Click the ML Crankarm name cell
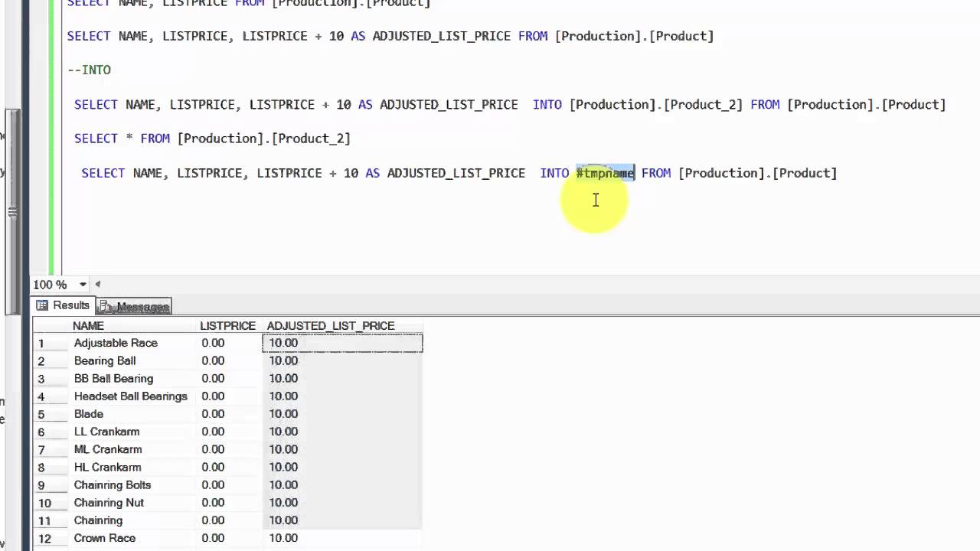Screen dimensions: 980x551 134,449
